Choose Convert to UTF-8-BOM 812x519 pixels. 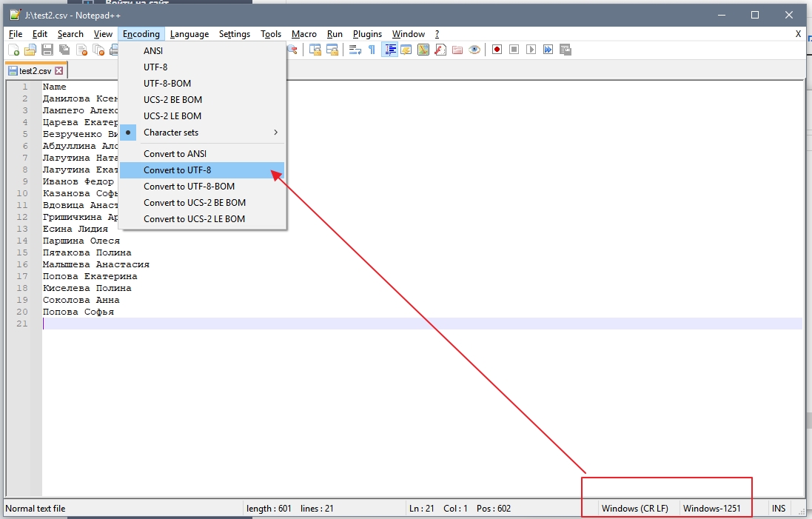202,187
